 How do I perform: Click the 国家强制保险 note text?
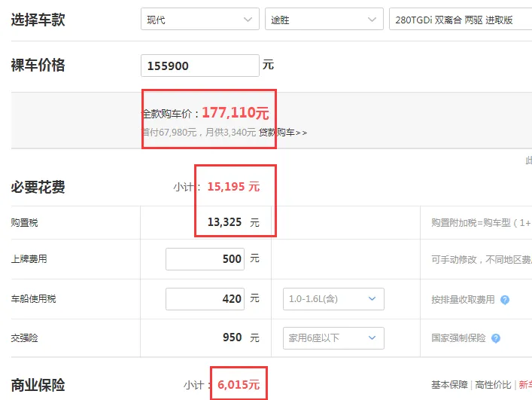458,338
